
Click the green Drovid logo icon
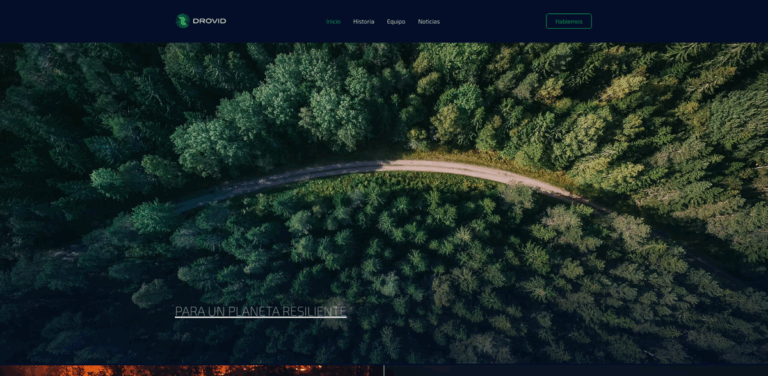[x=183, y=21]
